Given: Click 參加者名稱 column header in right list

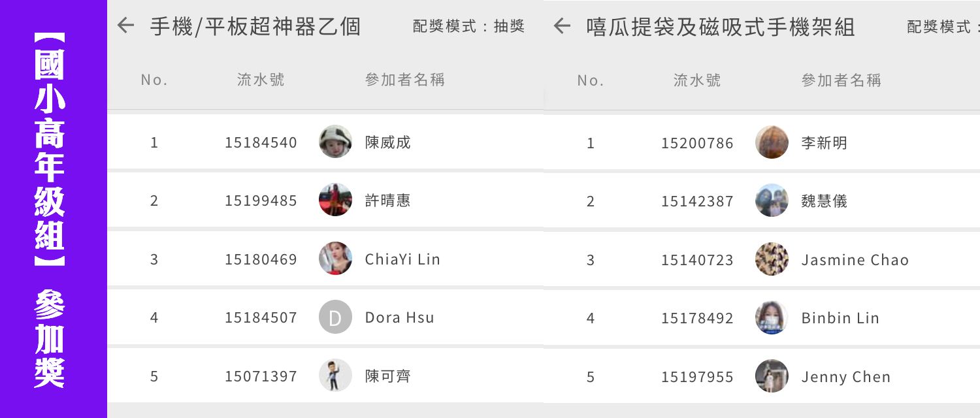Looking at the screenshot, I should point(841,80).
